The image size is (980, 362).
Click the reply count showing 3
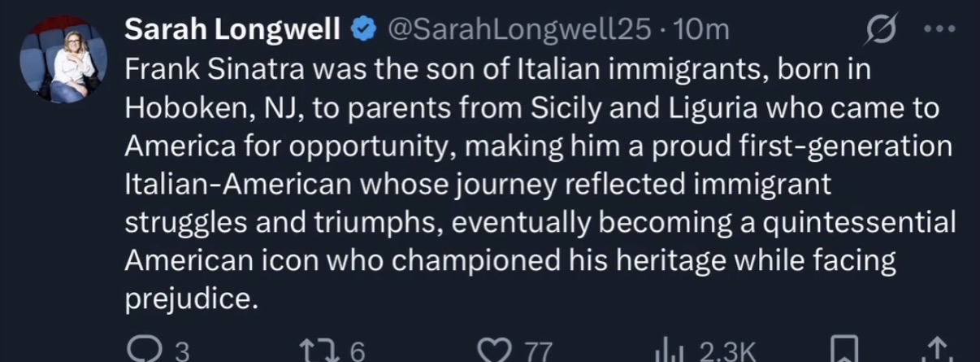(183, 351)
